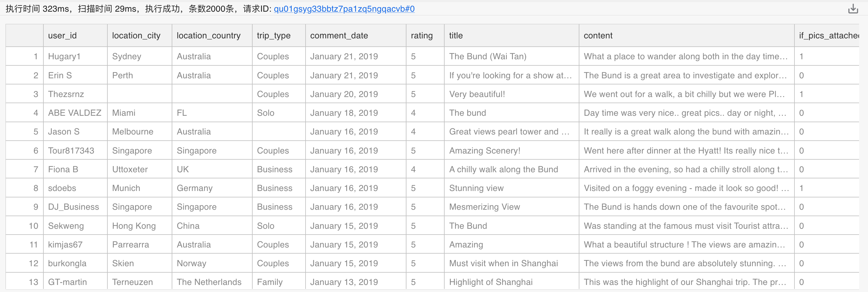Image resolution: width=868 pixels, height=292 pixels.
Task: Select row number 1
Action: [35, 56]
